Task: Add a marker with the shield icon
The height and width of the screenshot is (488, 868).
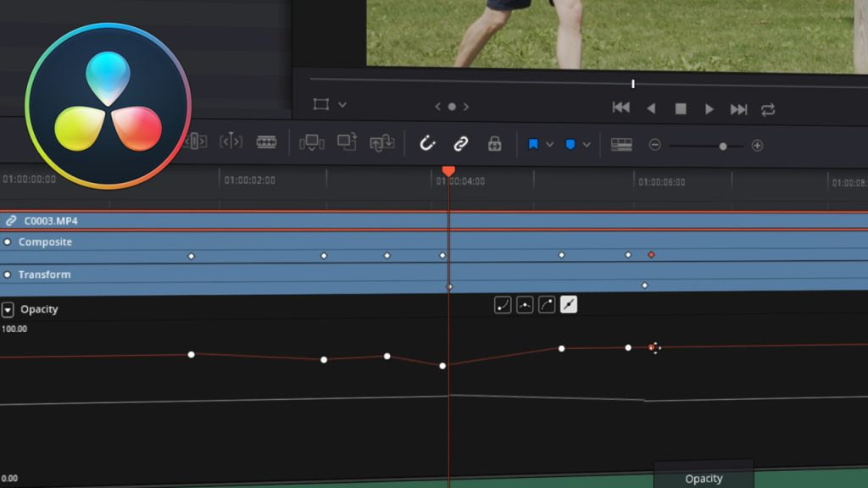Action: (570, 144)
